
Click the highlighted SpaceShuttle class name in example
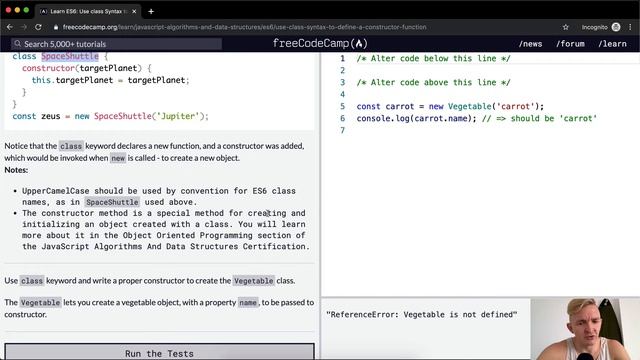coord(70,56)
